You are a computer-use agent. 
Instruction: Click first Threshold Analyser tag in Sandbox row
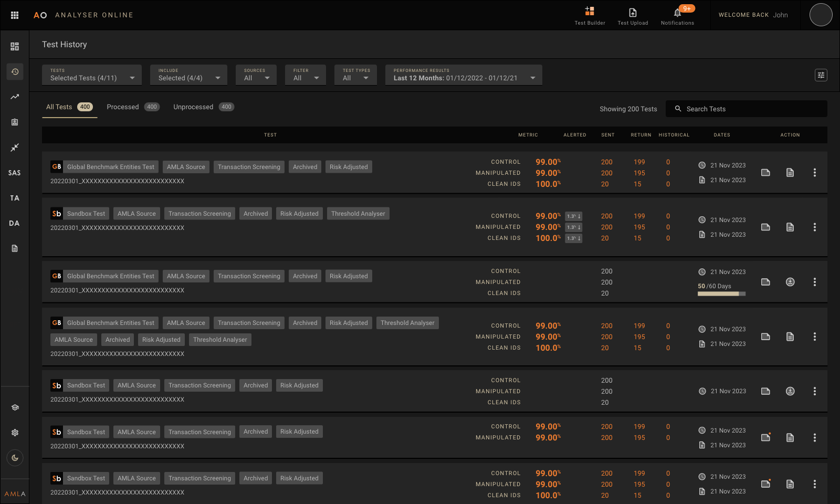coord(358,214)
